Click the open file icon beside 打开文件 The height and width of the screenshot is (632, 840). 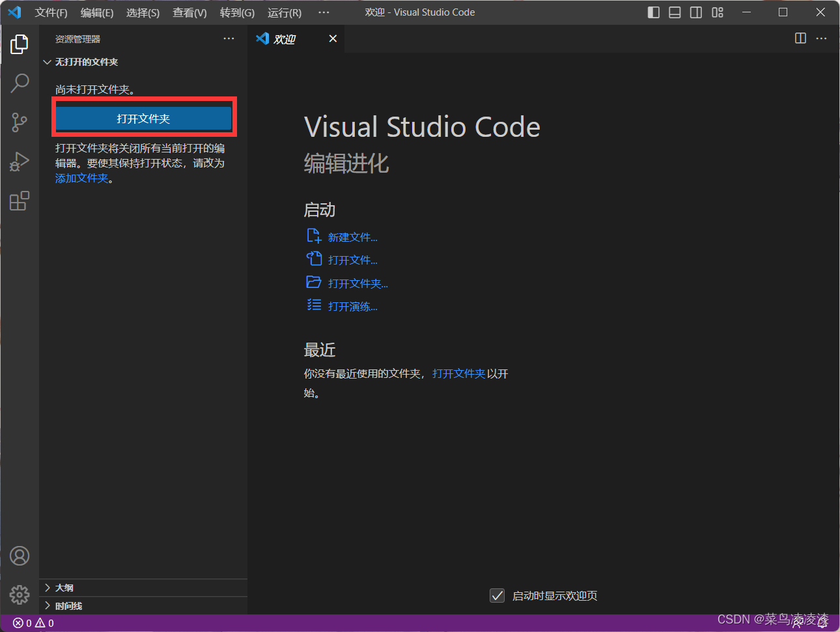point(314,259)
